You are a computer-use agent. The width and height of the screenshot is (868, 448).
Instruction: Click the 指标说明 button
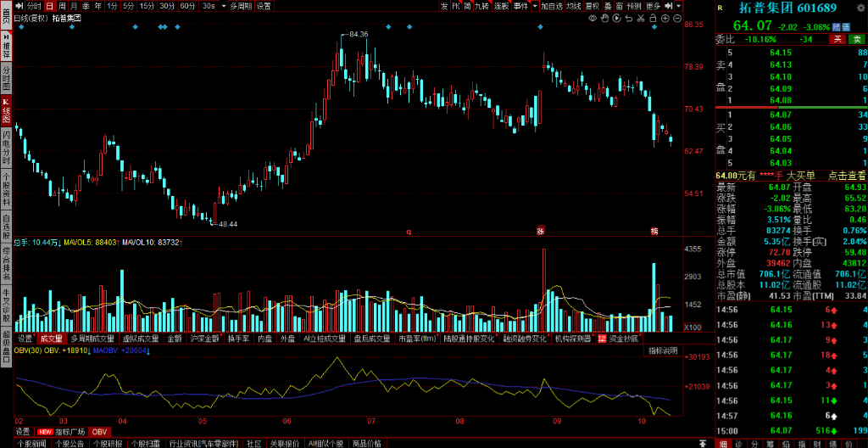[663, 350]
